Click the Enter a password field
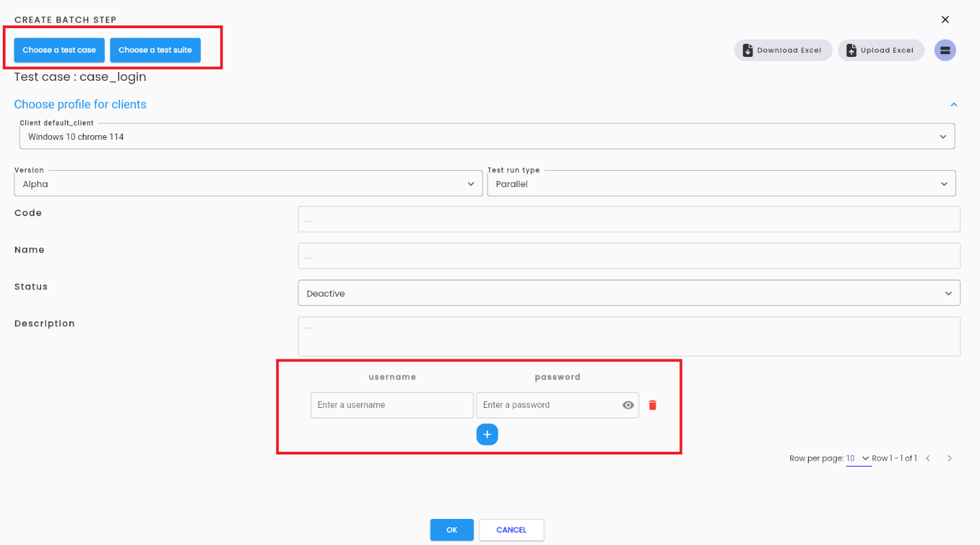The width and height of the screenshot is (980, 545). (557, 405)
